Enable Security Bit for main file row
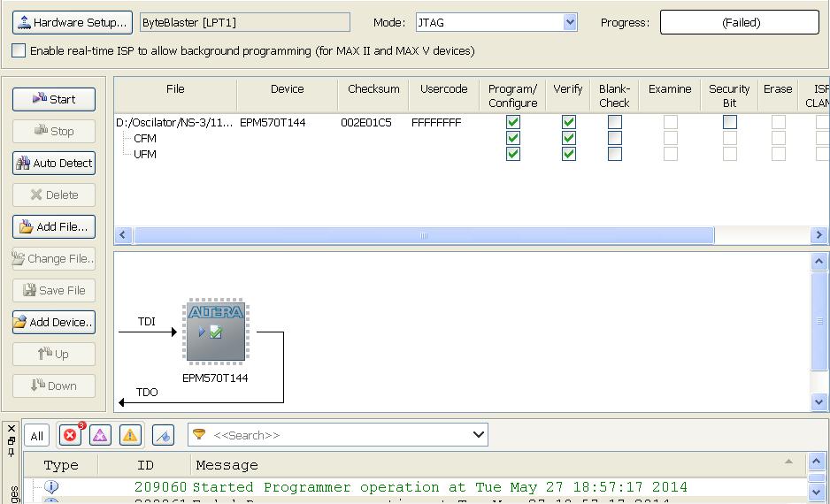Screen dimensions: 830x504 730,122
